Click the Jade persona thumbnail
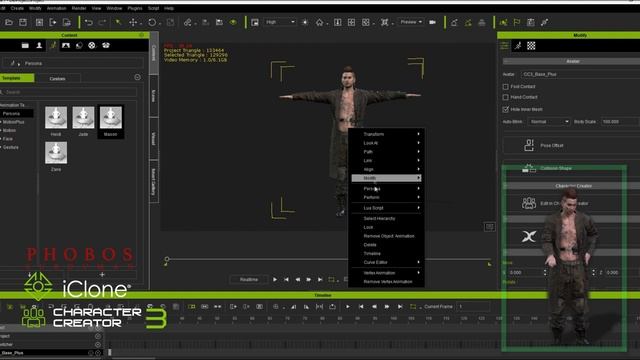 click(x=83, y=118)
